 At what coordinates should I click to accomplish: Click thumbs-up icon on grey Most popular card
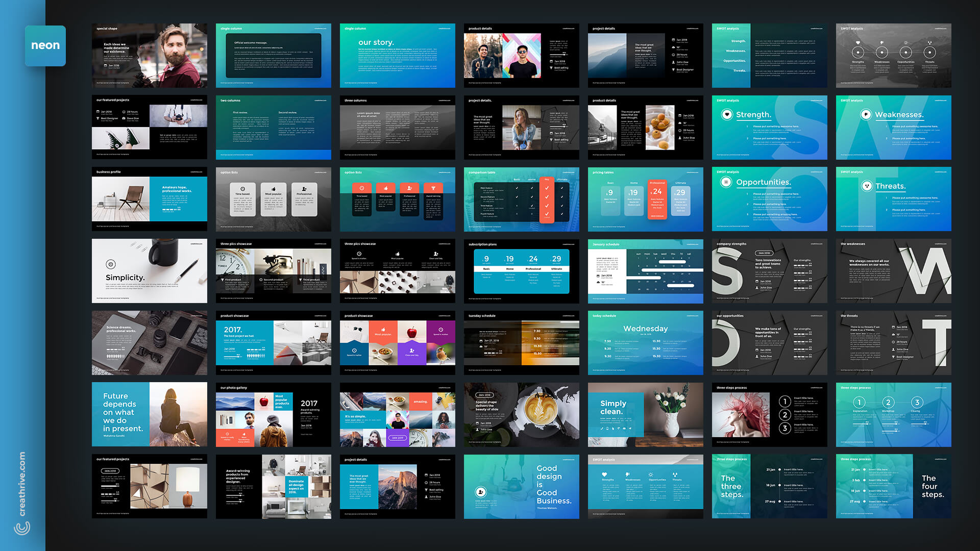point(274,189)
